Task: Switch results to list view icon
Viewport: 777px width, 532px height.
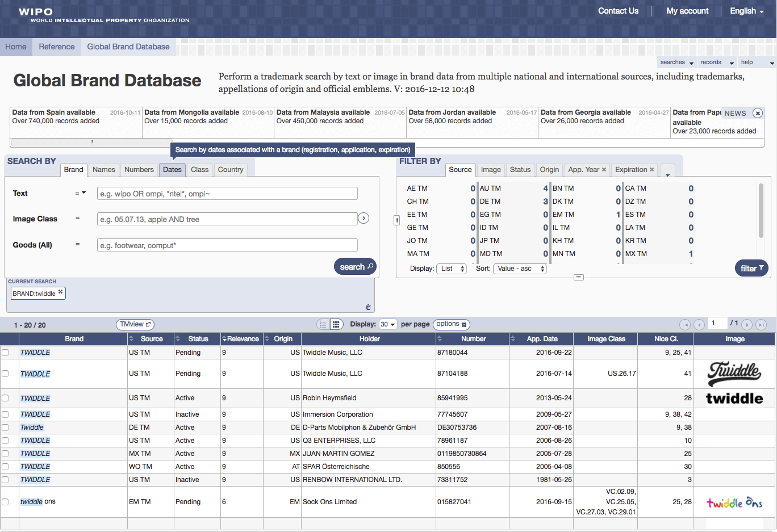Action: [323, 324]
